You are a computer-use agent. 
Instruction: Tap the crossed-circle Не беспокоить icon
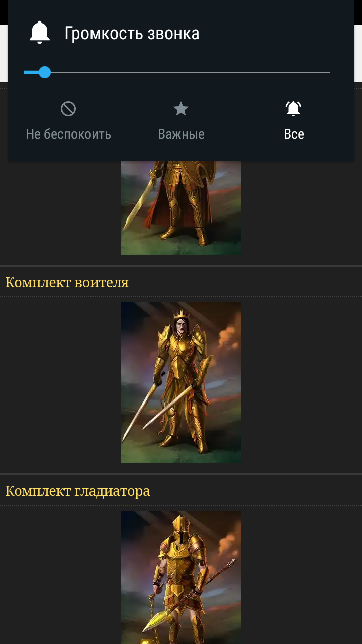68,109
